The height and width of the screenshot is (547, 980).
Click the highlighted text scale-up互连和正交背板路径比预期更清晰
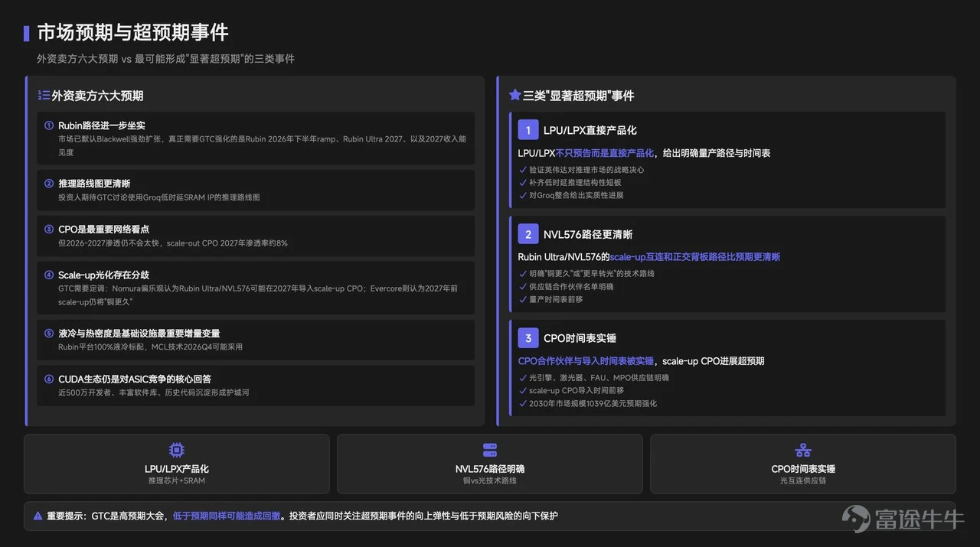click(x=695, y=257)
